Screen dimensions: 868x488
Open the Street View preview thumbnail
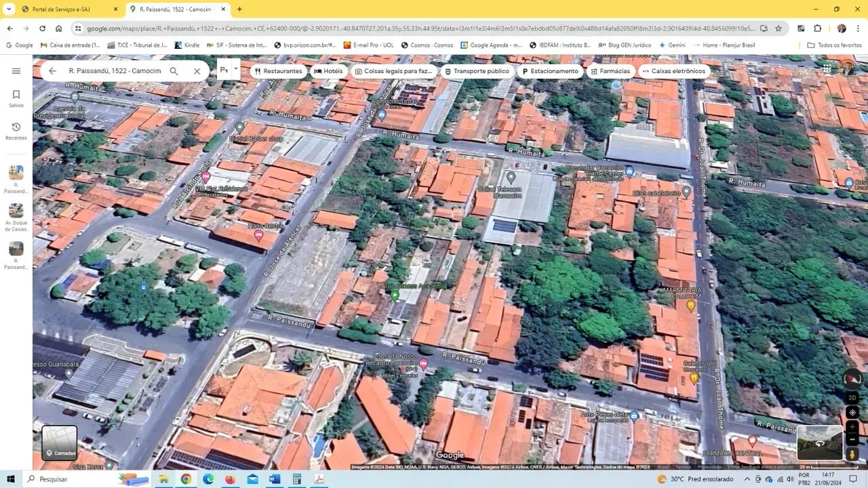pos(820,443)
